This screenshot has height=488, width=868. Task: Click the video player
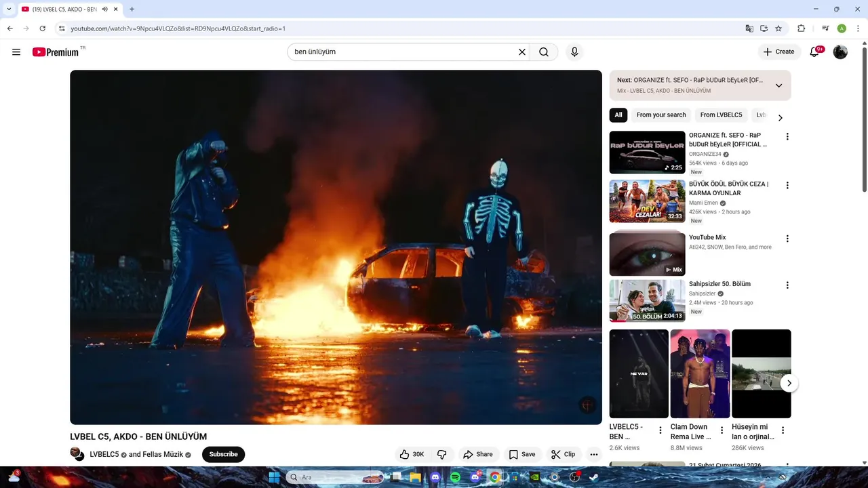[x=336, y=247]
